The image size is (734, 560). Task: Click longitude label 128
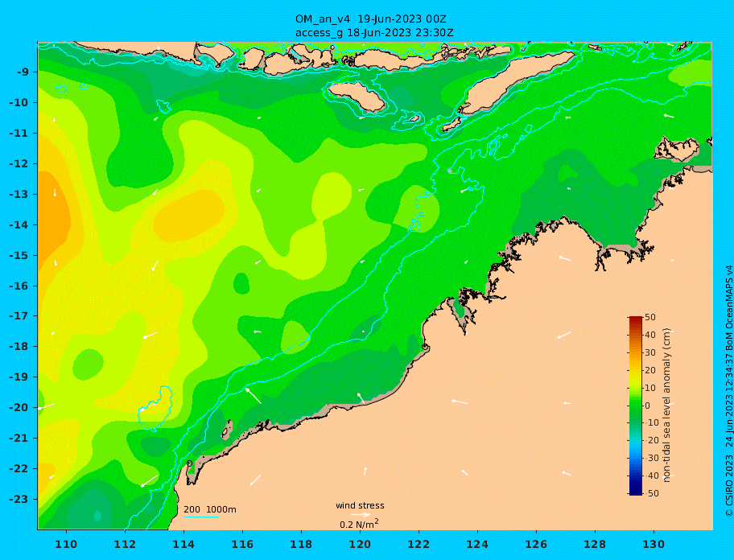click(595, 544)
